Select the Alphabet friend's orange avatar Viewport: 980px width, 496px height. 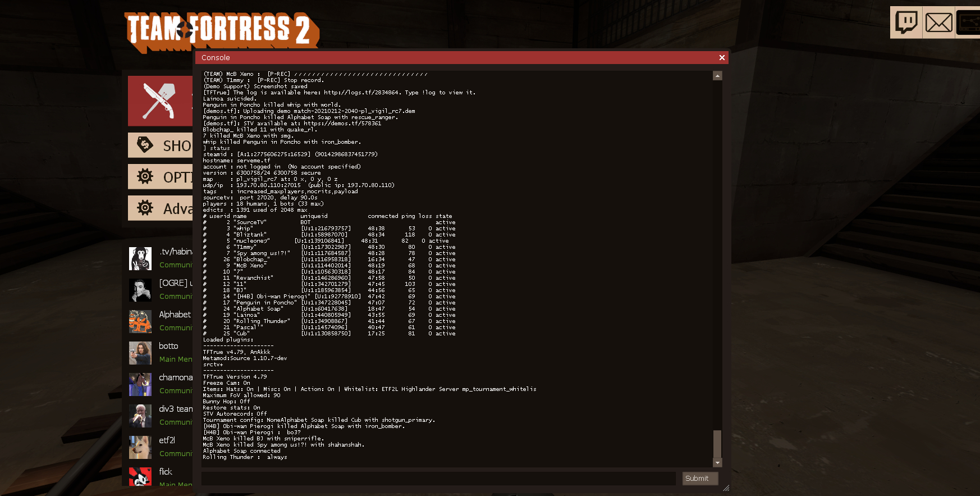(140, 321)
